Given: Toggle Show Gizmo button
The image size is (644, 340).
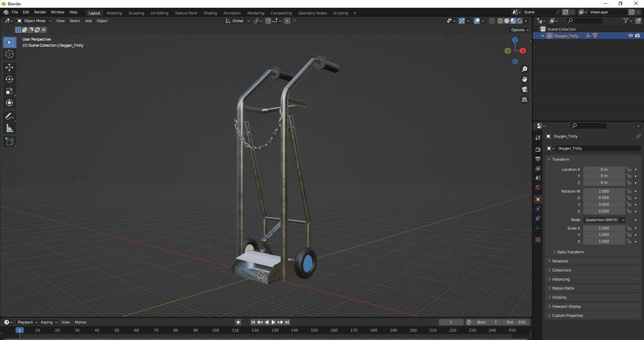Looking at the screenshot, I should click(x=462, y=21).
